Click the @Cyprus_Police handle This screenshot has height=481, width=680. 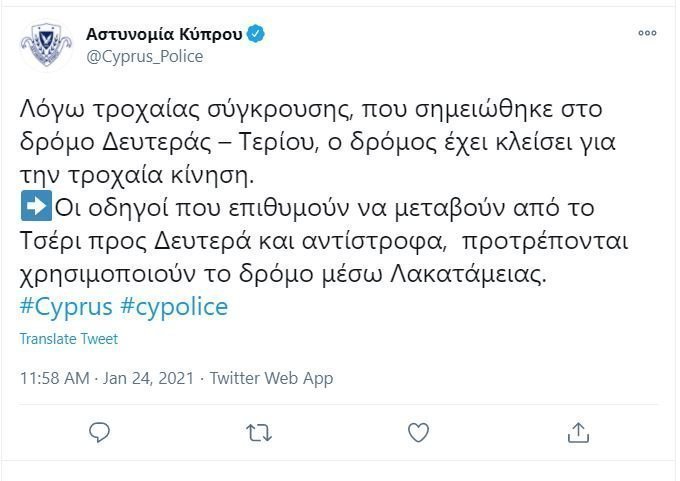coord(145,56)
